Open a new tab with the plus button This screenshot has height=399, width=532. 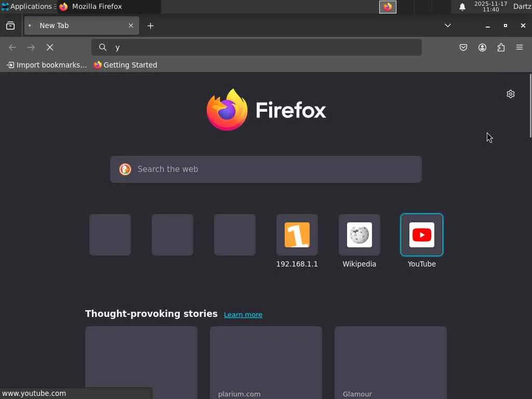point(150,26)
